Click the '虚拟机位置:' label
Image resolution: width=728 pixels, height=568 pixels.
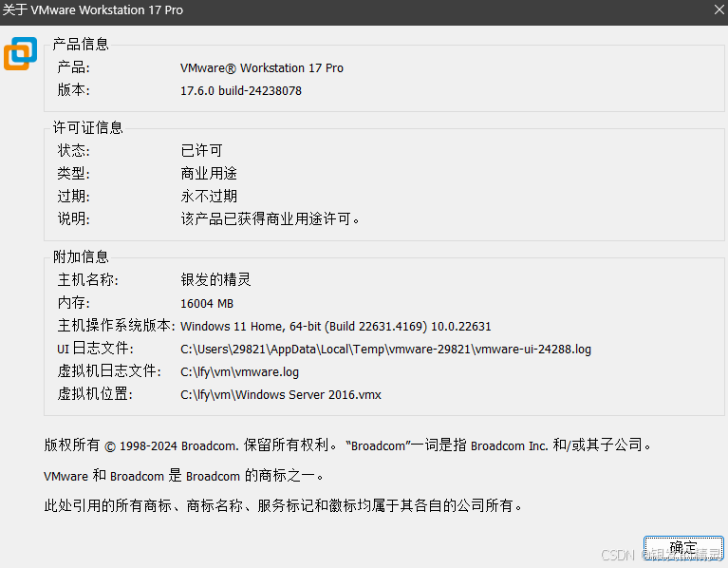[95, 394]
